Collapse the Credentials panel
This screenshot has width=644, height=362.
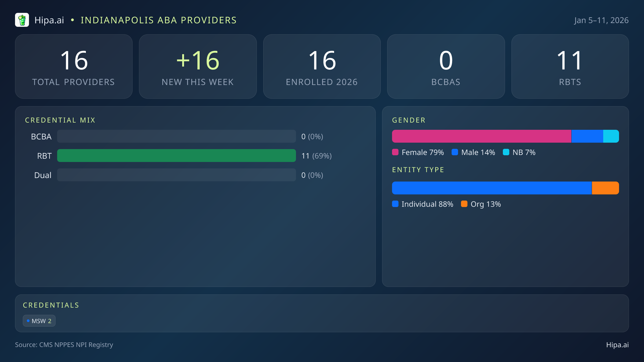(51, 305)
